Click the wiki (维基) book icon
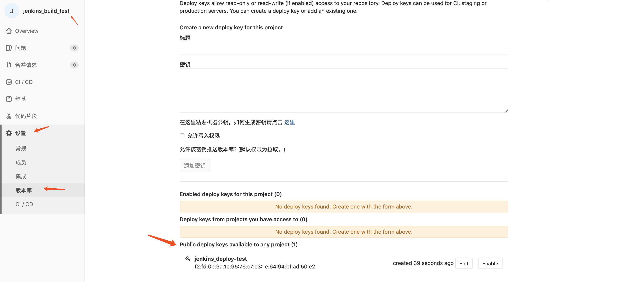Image resolution: width=644 pixels, height=282 pixels. (9, 99)
